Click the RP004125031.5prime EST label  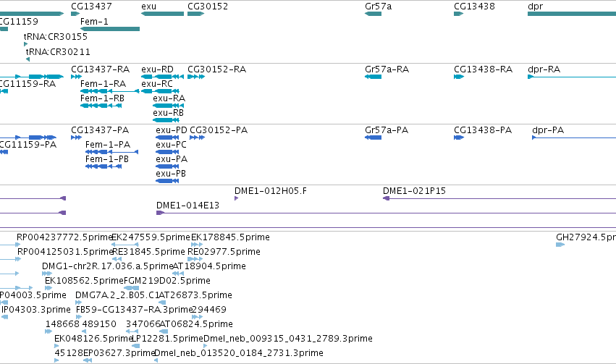[65, 252]
